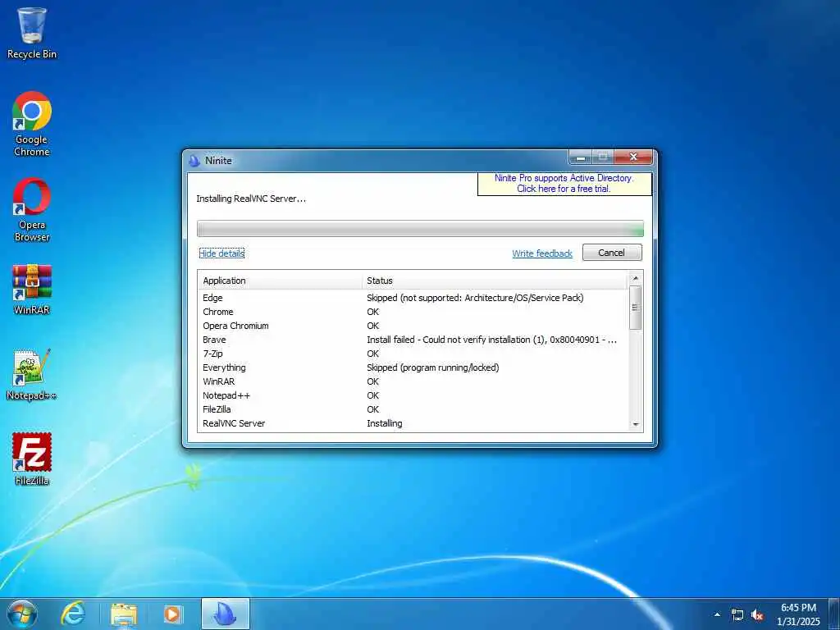Click the Ninite Pro free trial banner
840x630 pixels.
[564, 183]
